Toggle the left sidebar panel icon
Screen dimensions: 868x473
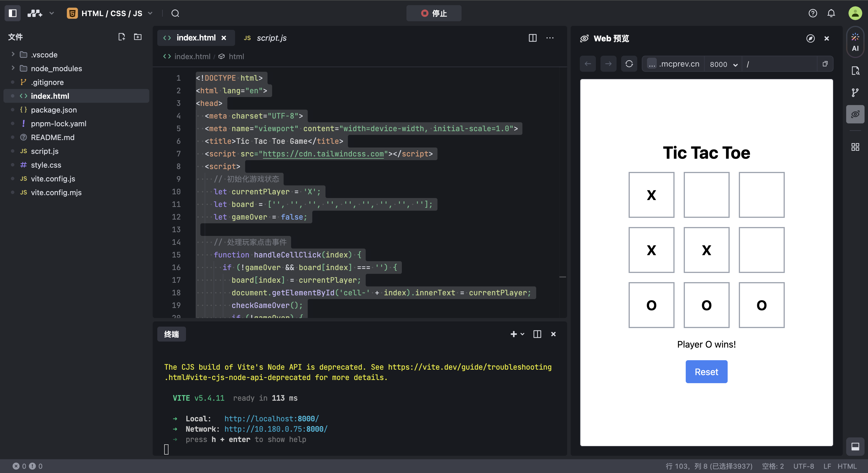click(x=13, y=13)
